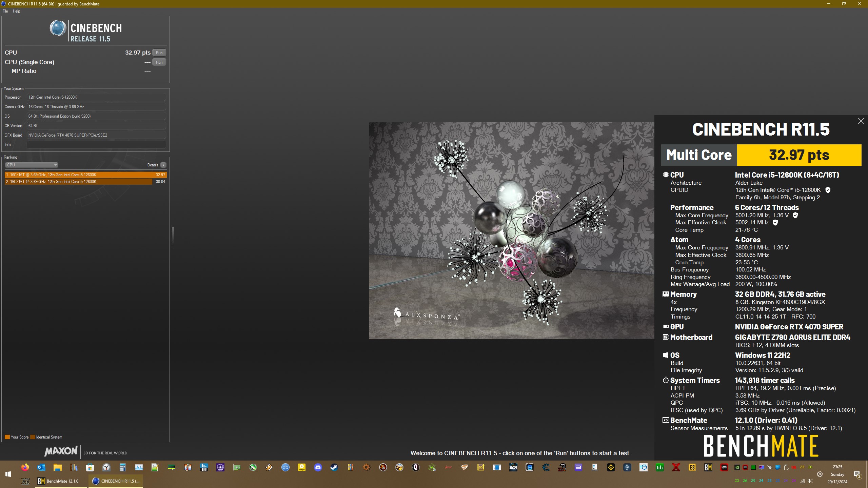Select ranking entry scoring 32.97
This screenshot has height=488, width=868.
point(85,175)
